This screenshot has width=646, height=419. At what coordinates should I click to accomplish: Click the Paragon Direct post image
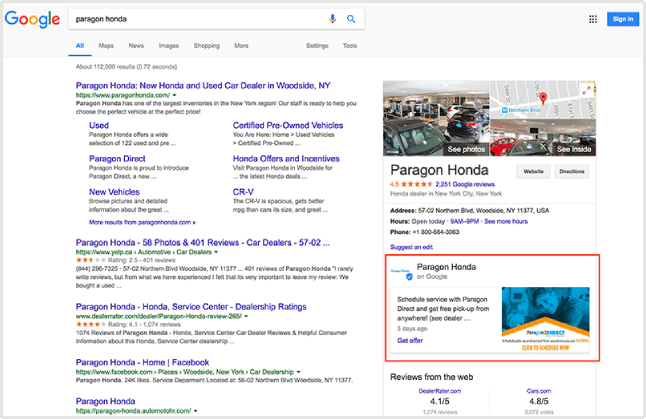pyautogui.click(x=545, y=319)
